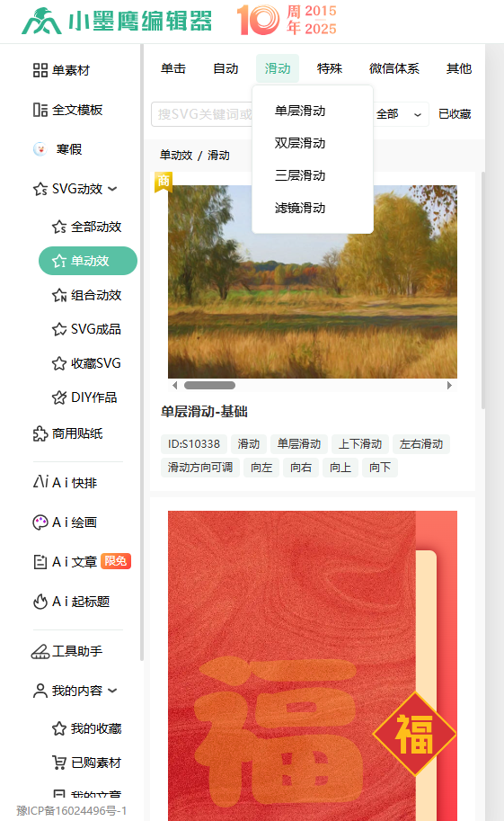Screen dimensions: 504x821
Task: Click the 左右滑动 tag
Action: [x=421, y=444]
